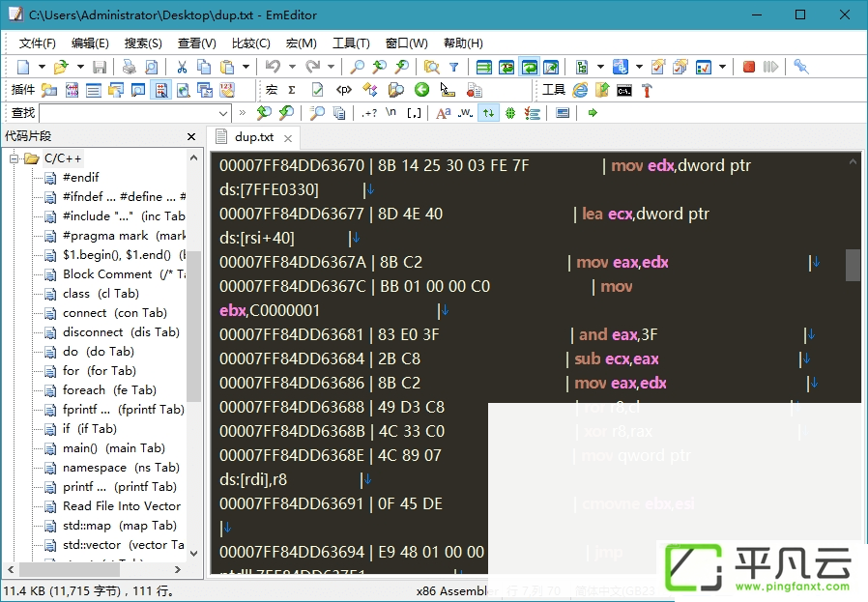
Task: Click the snippets panel vertical scrollbar thumb
Action: pyautogui.click(x=193, y=327)
